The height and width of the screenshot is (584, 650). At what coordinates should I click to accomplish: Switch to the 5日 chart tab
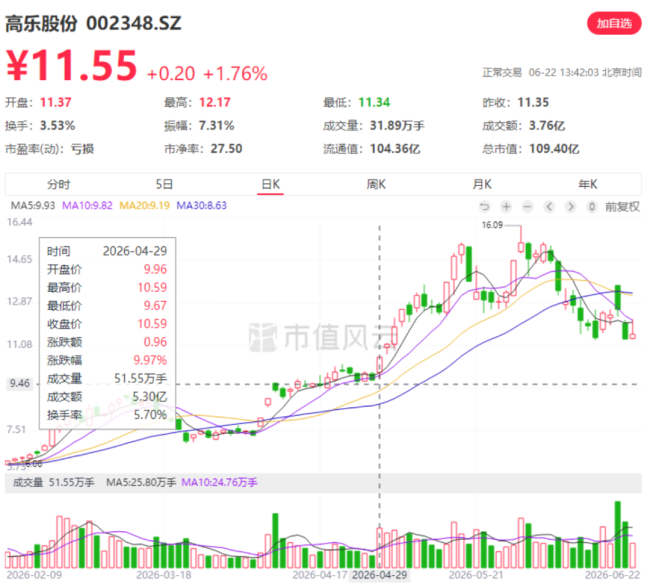[x=164, y=184]
